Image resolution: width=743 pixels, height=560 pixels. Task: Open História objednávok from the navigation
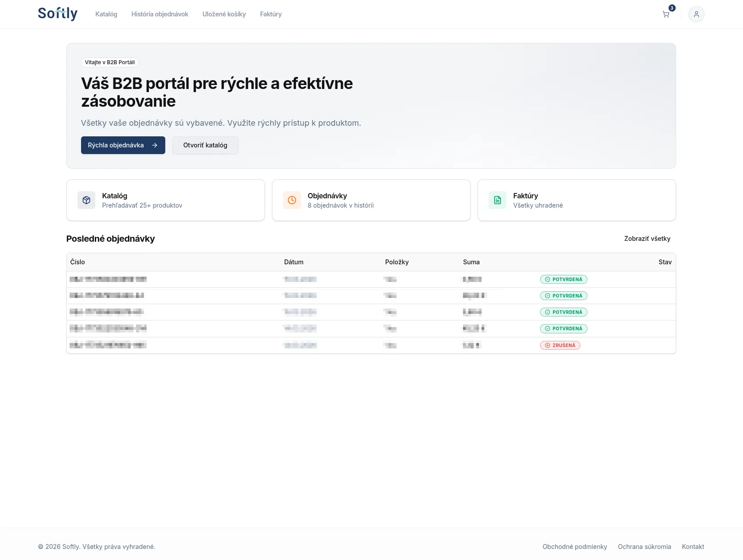(x=159, y=14)
